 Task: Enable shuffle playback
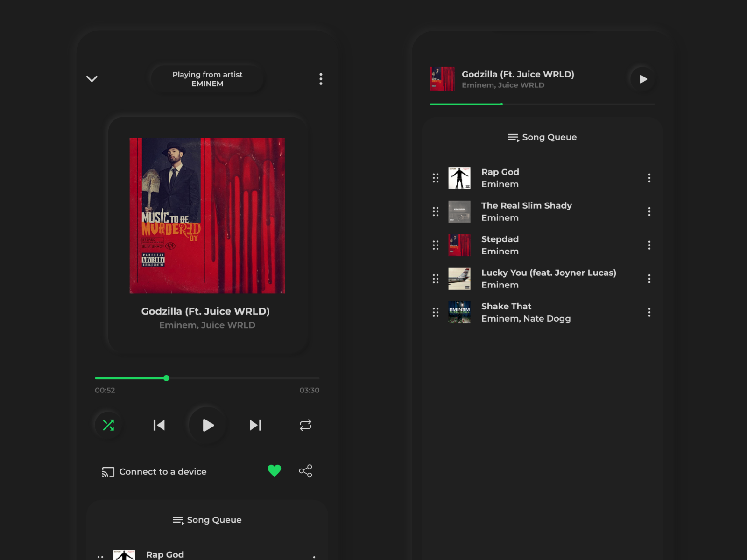tap(108, 425)
